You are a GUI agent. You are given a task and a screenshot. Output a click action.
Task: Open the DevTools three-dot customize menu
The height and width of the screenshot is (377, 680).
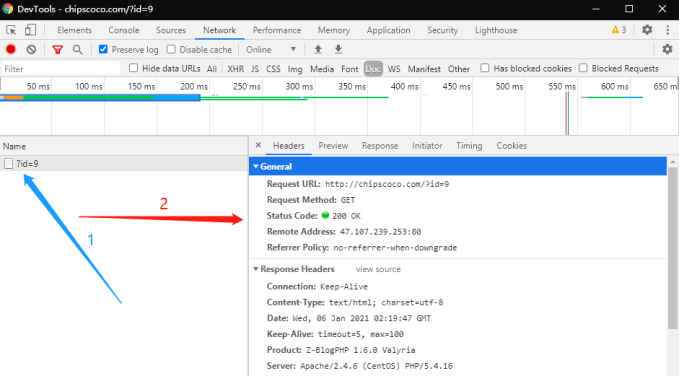[667, 30]
